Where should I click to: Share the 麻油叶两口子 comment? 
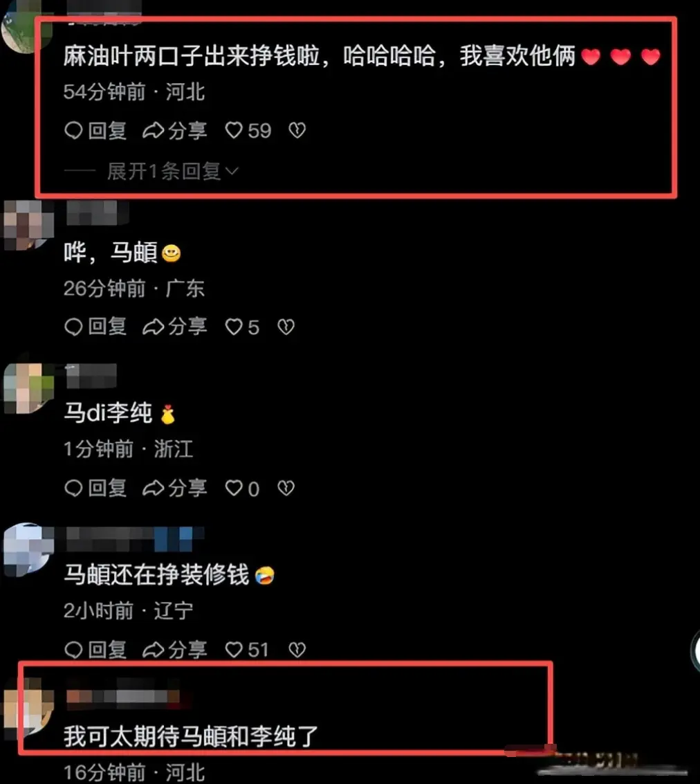[175, 131]
